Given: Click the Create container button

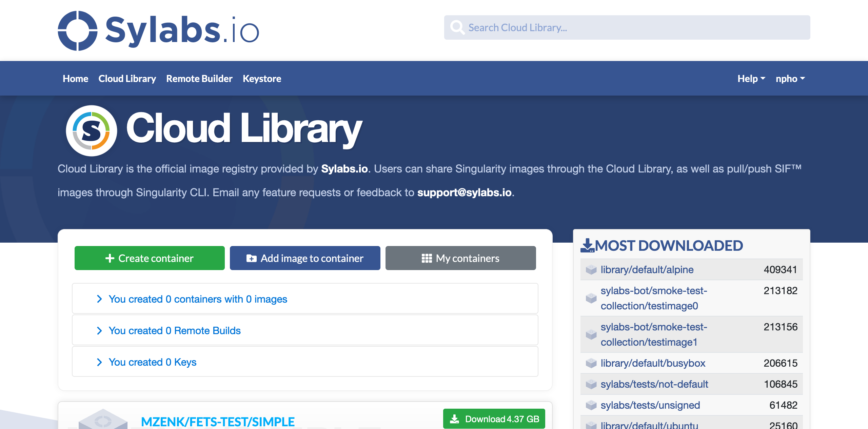Looking at the screenshot, I should (x=150, y=258).
